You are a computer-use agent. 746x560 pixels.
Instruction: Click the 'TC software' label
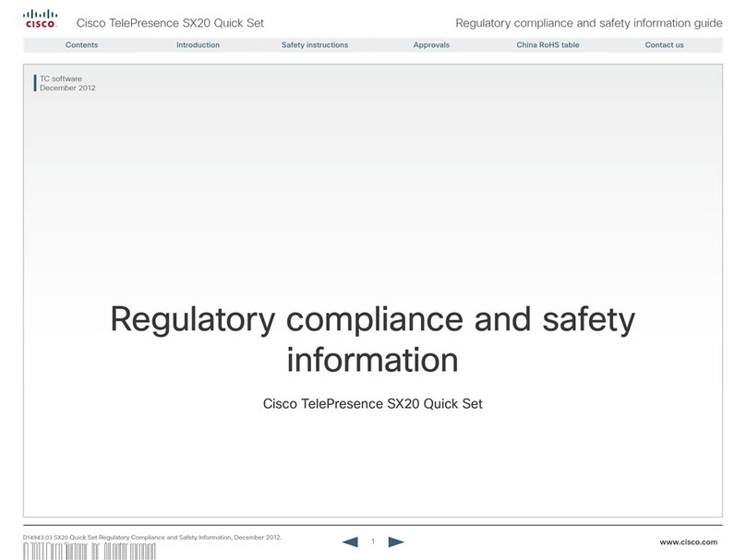coord(61,79)
